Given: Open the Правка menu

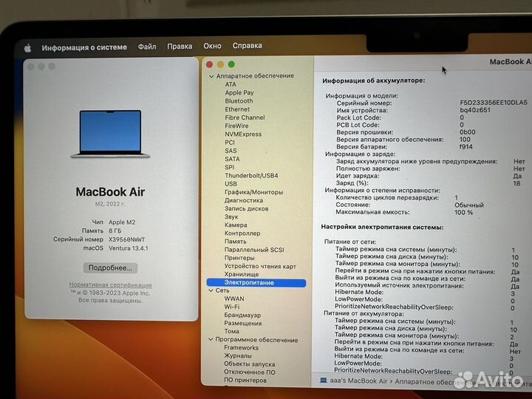Looking at the screenshot, I should pos(180,46).
